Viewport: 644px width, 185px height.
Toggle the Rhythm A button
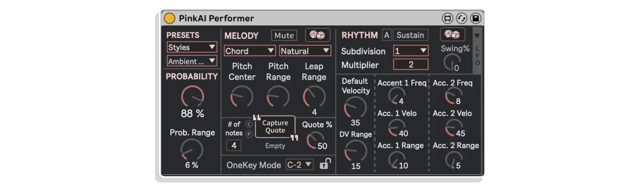point(387,35)
